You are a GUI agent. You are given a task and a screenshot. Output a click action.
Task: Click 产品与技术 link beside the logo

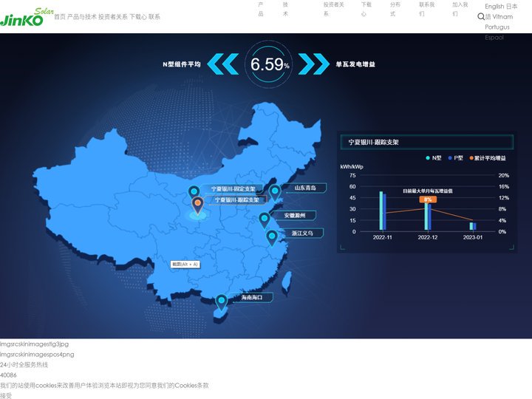click(82, 16)
